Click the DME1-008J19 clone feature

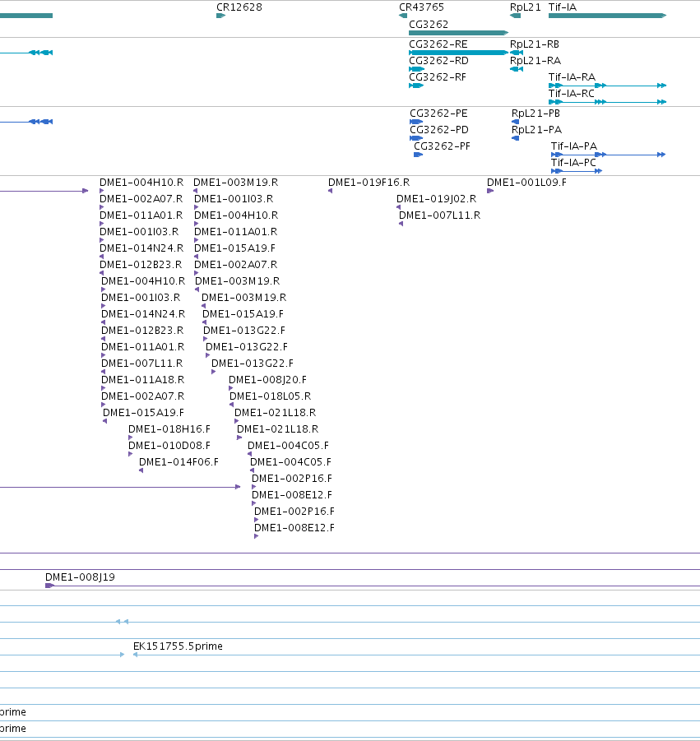pos(373,586)
